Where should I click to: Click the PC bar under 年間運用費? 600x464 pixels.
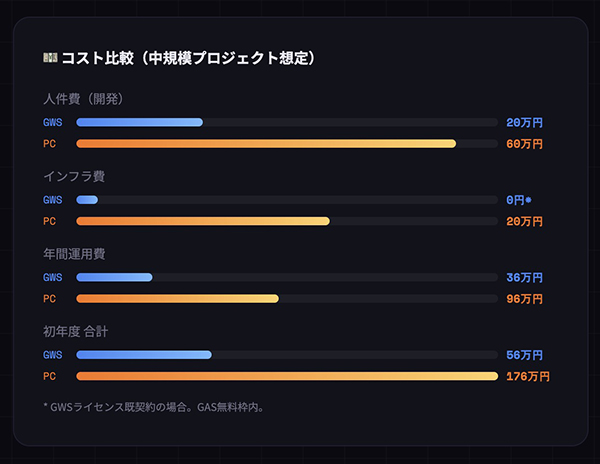pyautogui.click(x=178, y=299)
